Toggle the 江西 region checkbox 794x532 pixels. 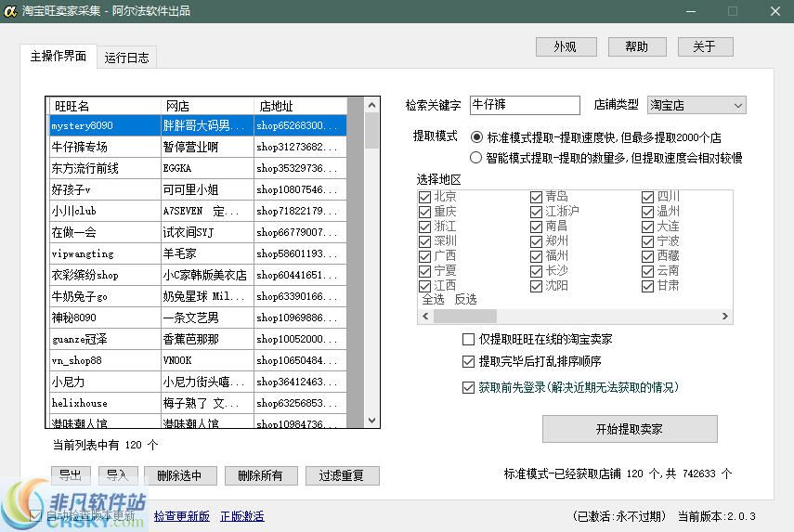click(x=424, y=286)
